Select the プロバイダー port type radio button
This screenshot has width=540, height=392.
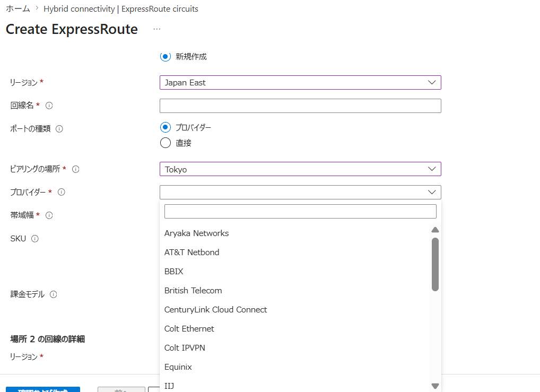166,127
